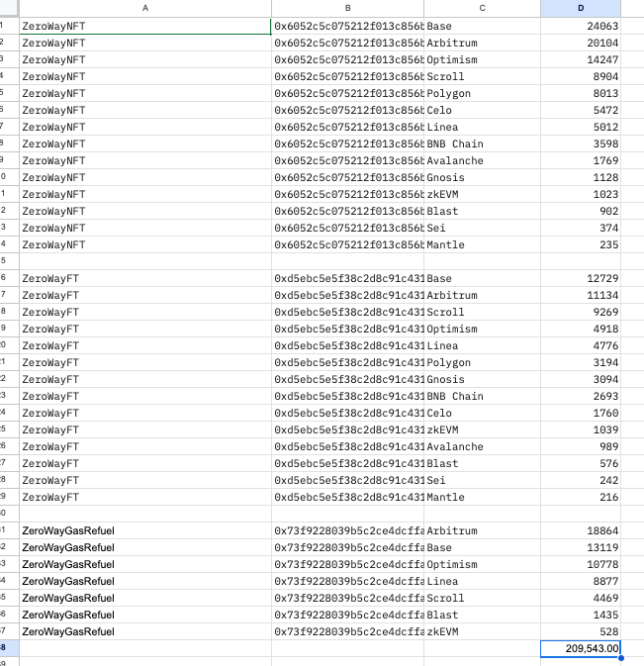Click Optimism cell beside 10778
Image resolution: width=644 pixels, height=666 pixels.
[482, 564]
